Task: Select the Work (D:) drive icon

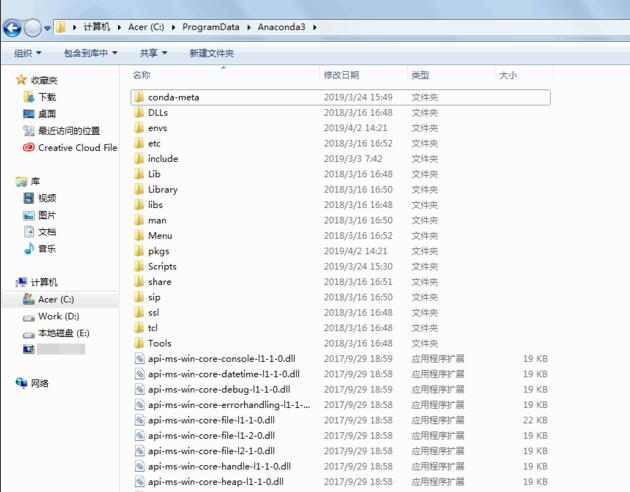Action: point(28,316)
